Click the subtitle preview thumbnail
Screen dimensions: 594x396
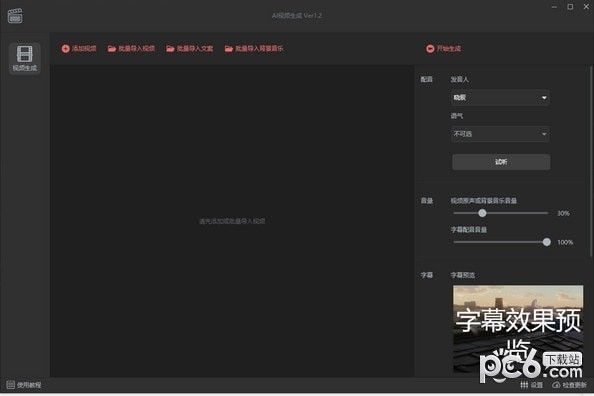(x=518, y=329)
